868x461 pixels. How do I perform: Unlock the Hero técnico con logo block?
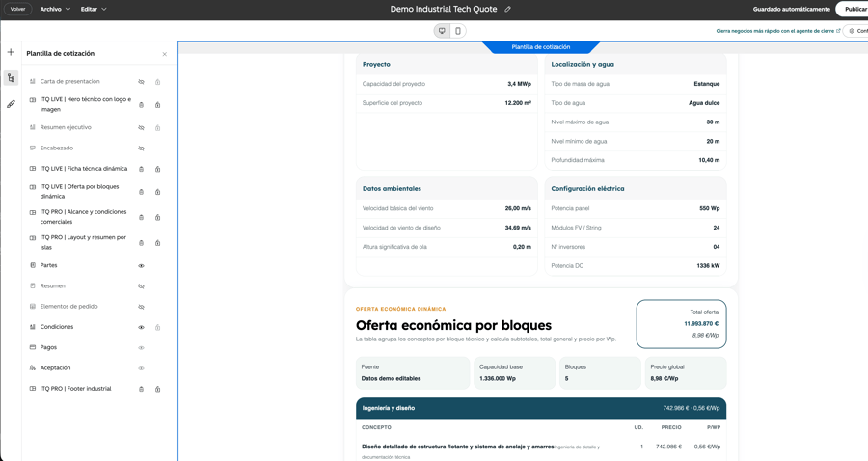point(158,105)
